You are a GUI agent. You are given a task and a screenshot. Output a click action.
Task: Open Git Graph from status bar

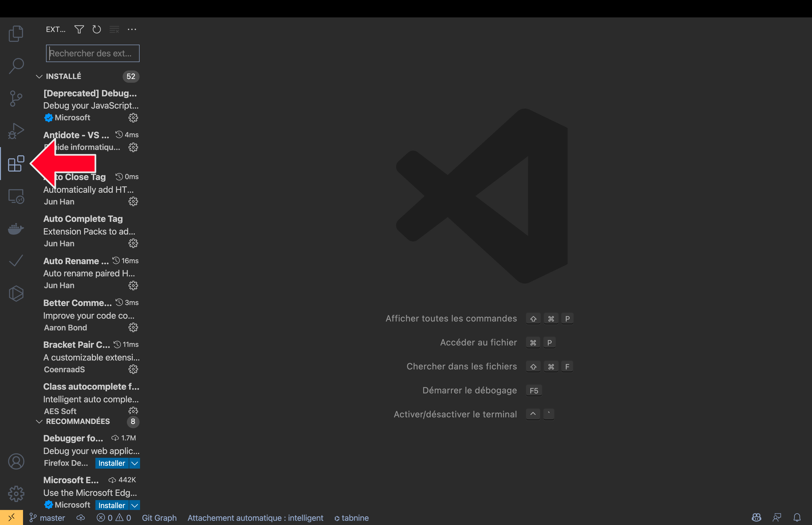click(x=159, y=518)
